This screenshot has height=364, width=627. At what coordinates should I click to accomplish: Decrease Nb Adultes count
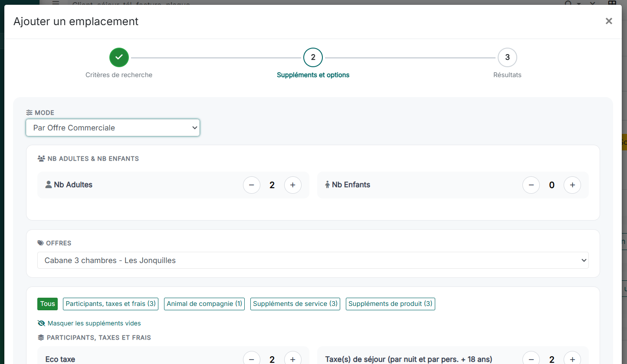click(252, 185)
